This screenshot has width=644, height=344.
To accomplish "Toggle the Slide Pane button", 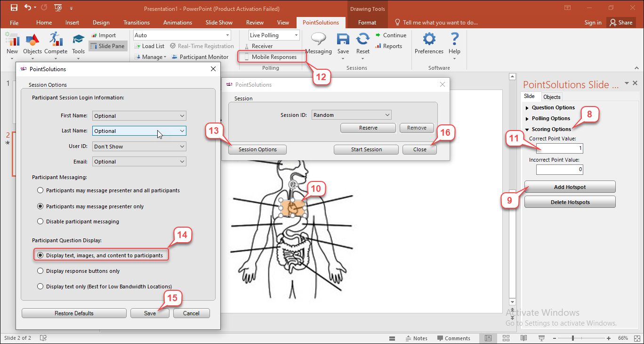I will [x=107, y=46].
